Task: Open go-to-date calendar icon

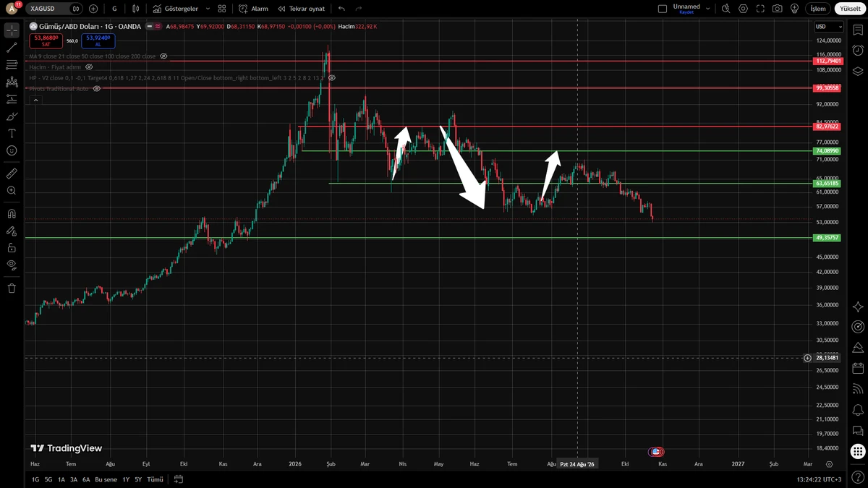Action: tap(179, 479)
